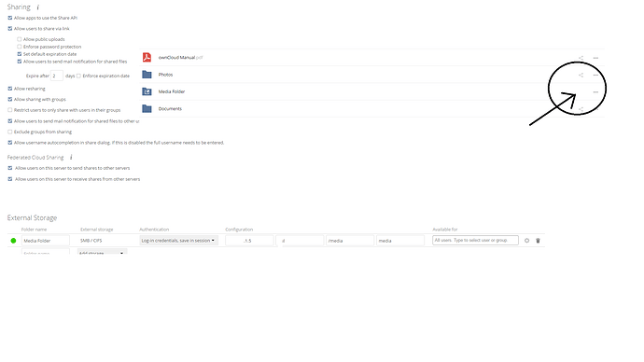
Task: Open the more-actions menu for Photos folder
Action: (595, 76)
